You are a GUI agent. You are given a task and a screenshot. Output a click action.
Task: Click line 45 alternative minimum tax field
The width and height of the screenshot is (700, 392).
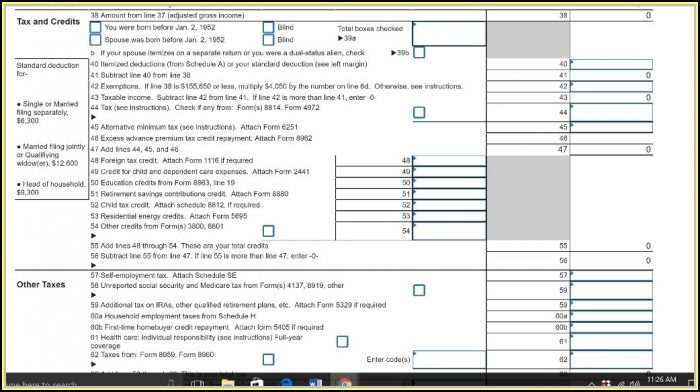point(611,127)
